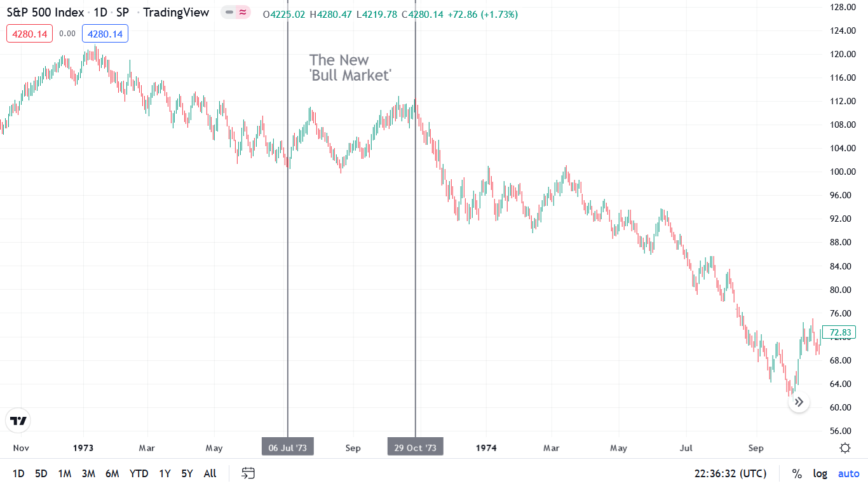Click the 72.83 price label on scale
868x488 pixels.
[x=839, y=332]
